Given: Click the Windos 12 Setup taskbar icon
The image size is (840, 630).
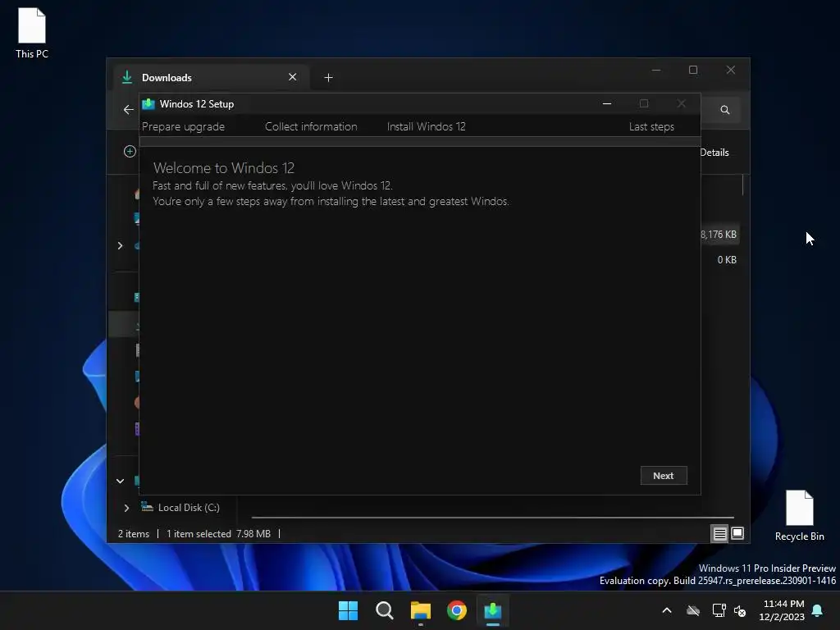Looking at the screenshot, I should [x=493, y=610].
